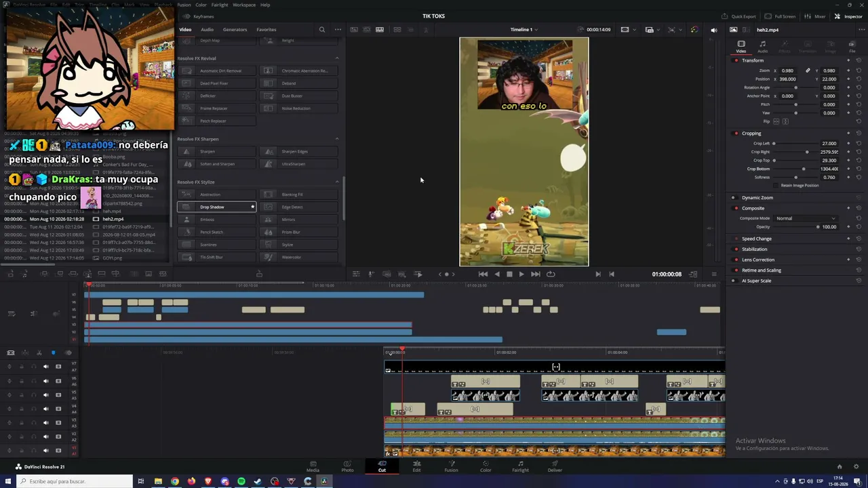Mute the V7 A7 track audio

46,367
